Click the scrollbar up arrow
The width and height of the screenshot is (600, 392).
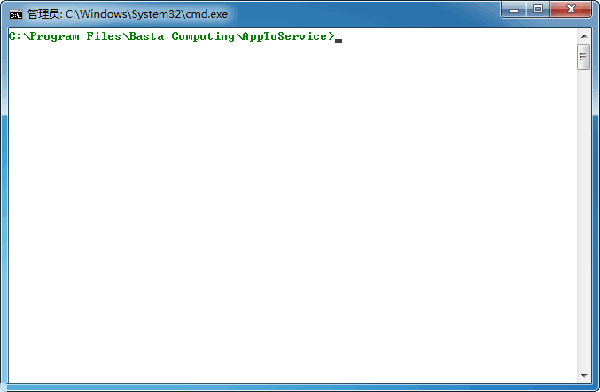click(584, 36)
